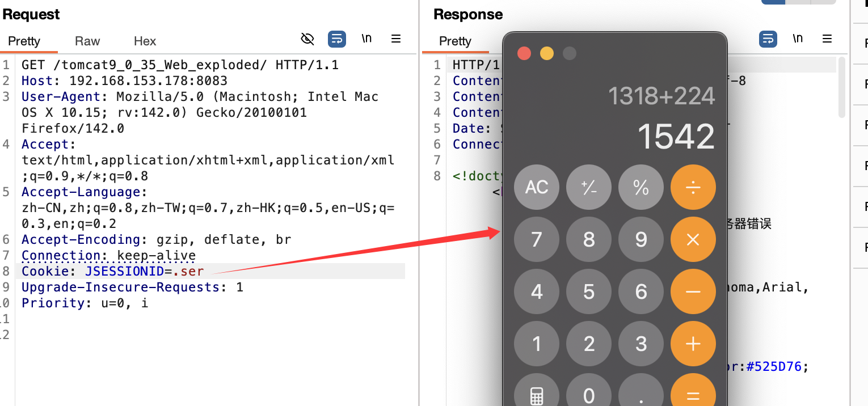The height and width of the screenshot is (406, 868).
Task: Toggle word wrap in the Response panel
Action: [x=768, y=39]
